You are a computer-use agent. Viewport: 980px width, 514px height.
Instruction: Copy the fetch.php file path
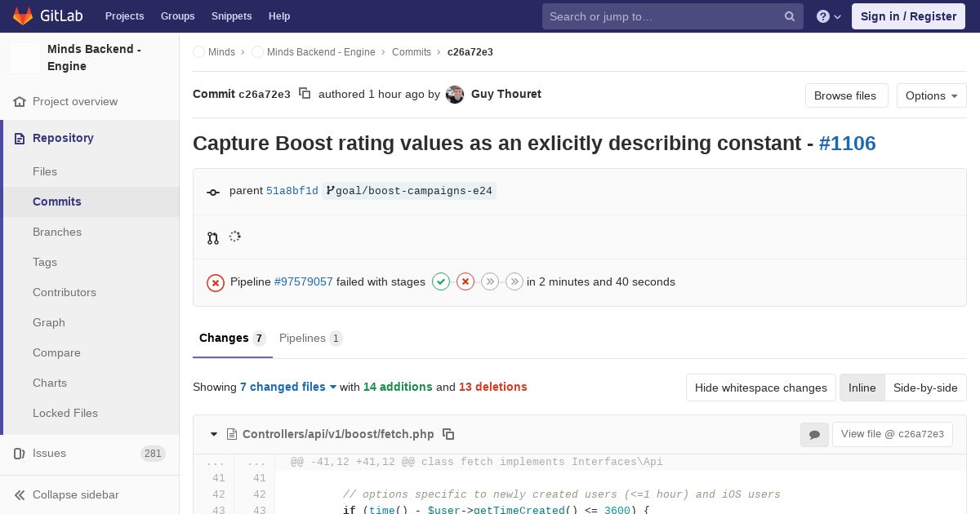(448, 434)
